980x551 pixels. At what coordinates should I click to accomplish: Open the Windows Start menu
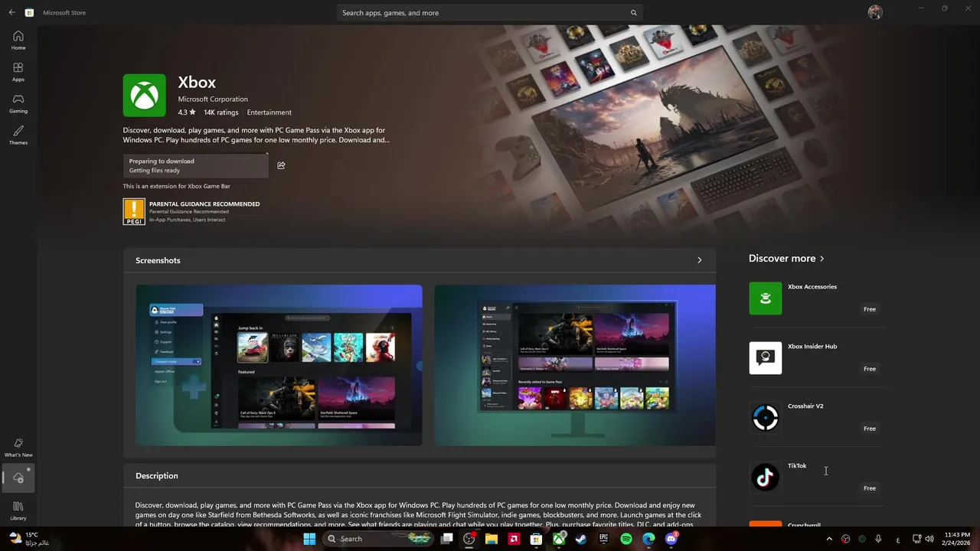(x=309, y=539)
